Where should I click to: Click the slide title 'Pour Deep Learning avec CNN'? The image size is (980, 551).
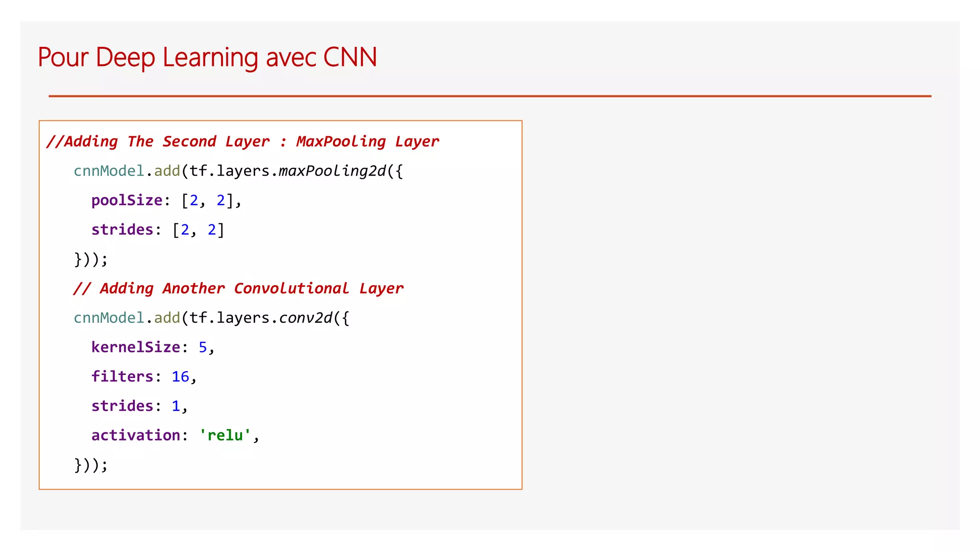tap(207, 57)
